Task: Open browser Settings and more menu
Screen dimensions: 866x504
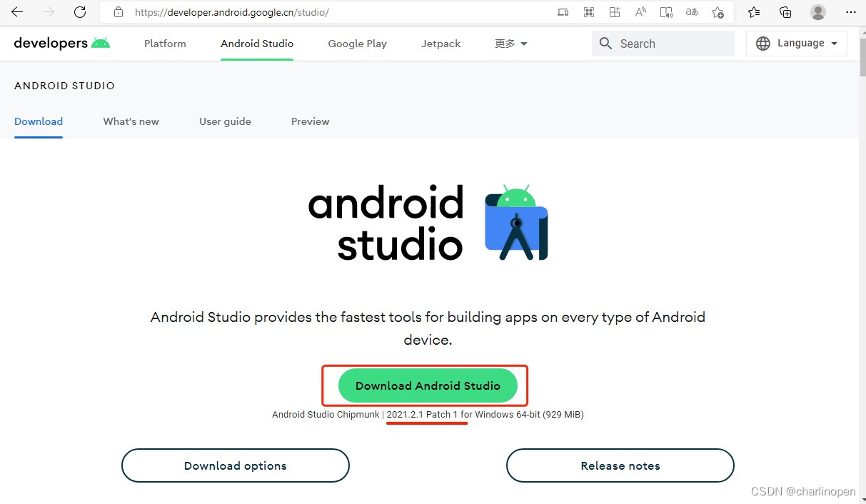Action: (x=850, y=12)
